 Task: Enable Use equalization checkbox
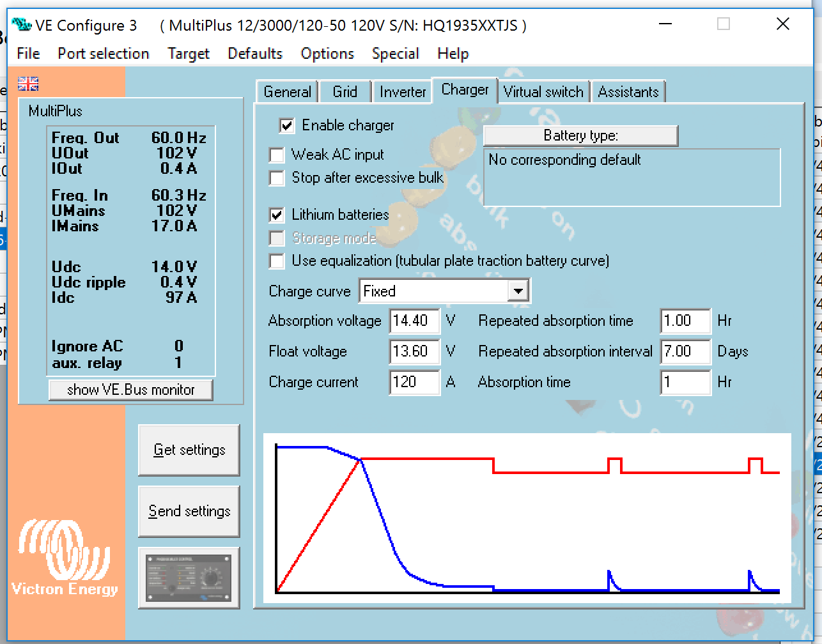[x=277, y=261]
